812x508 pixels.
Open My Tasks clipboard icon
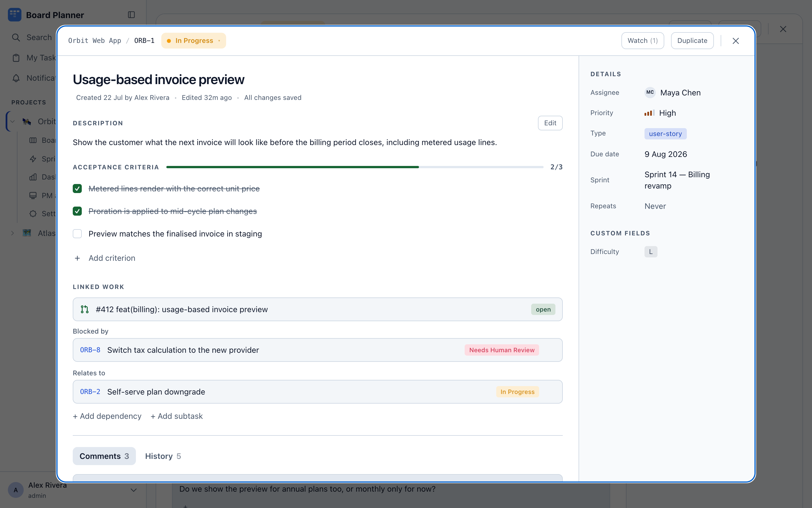coord(16,58)
